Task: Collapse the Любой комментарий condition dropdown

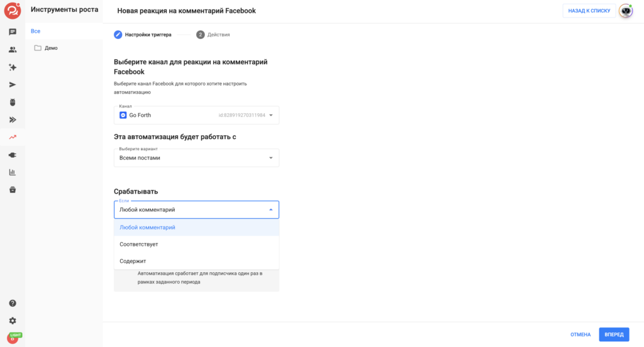Action: (x=196, y=209)
